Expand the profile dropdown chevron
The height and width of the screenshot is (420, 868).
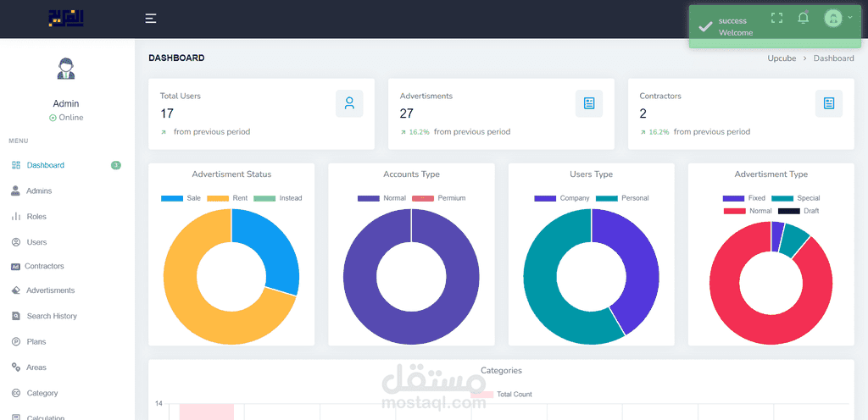click(x=849, y=17)
